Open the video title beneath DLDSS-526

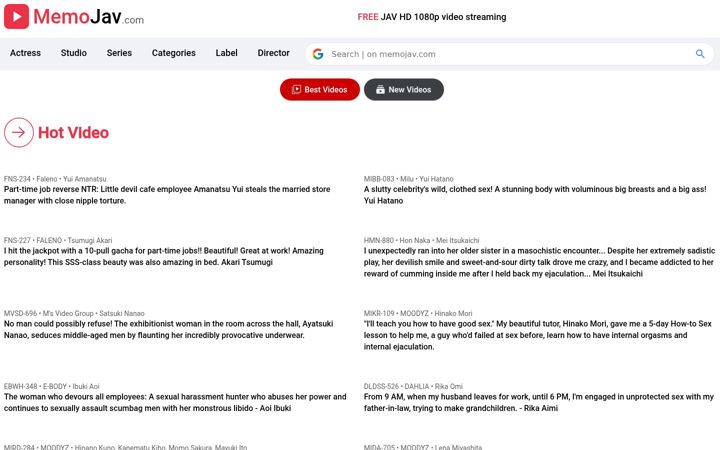pos(539,402)
